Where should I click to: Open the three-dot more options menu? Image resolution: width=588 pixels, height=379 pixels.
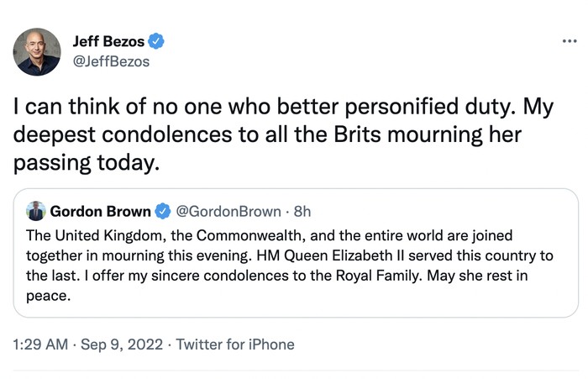click(570, 39)
